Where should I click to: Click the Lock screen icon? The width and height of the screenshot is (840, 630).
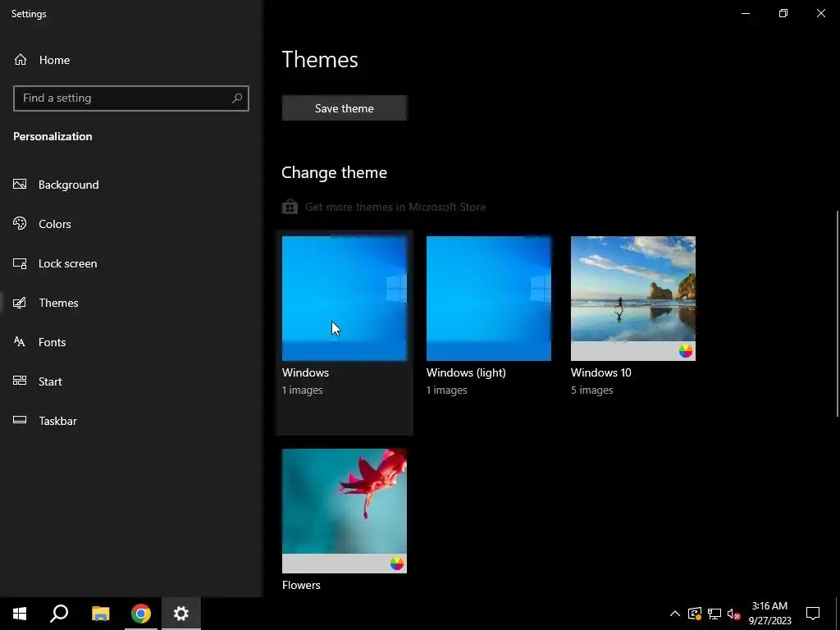(x=20, y=263)
